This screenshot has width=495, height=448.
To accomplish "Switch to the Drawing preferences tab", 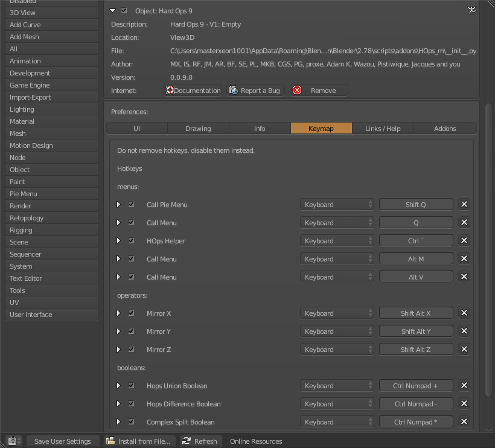I will tap(198, 129).
